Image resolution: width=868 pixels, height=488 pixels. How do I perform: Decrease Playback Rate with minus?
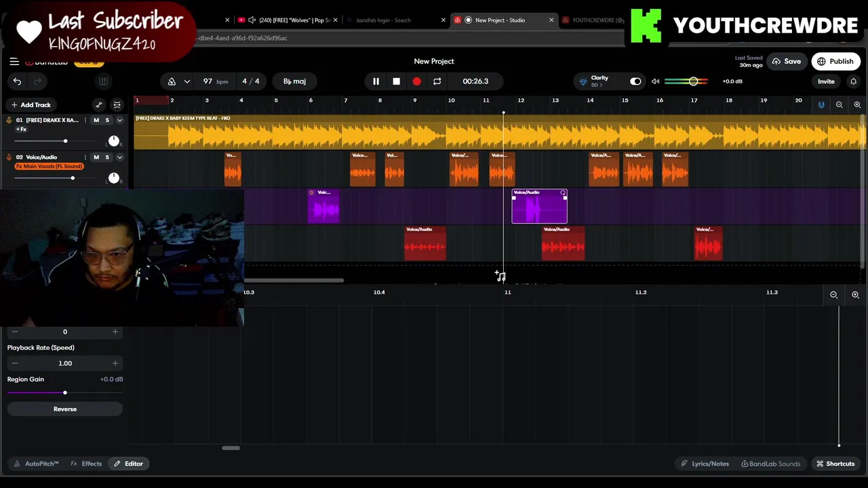click(x=15, y=363)
